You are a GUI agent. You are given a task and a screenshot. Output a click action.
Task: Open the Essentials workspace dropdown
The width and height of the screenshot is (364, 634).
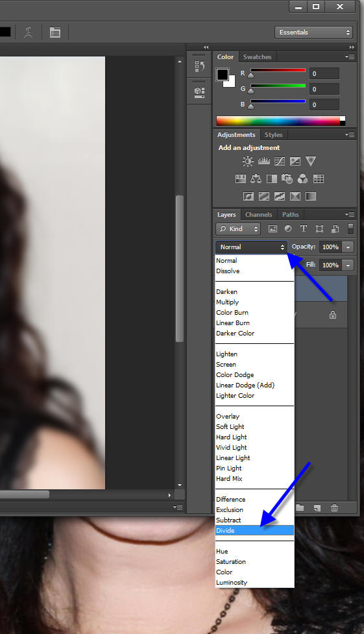tap(313, 32)
